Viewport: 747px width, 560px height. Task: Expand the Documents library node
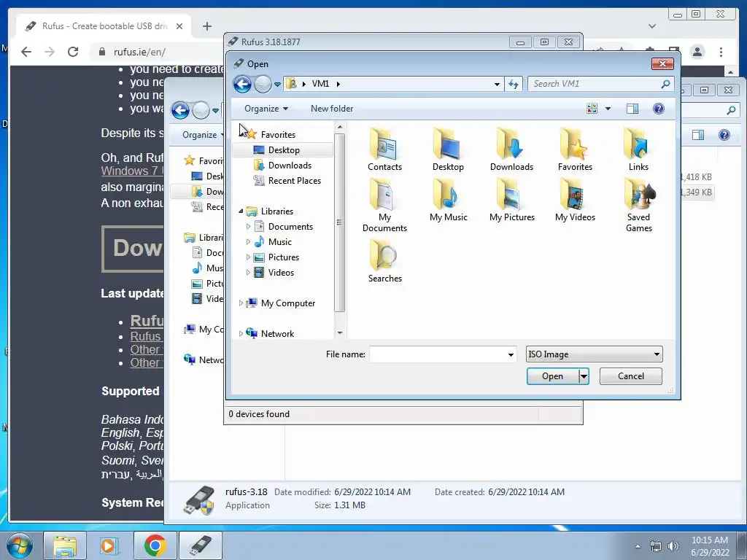(x=248, y=227)
